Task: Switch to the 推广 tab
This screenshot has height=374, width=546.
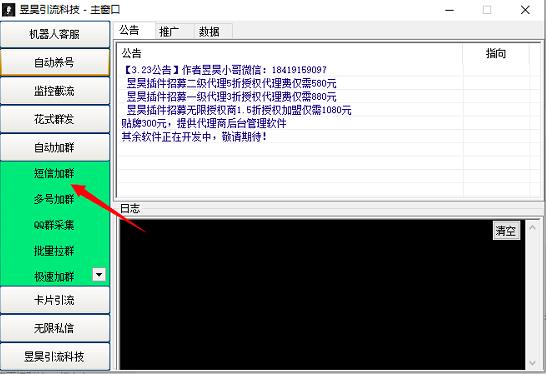Action: (x=169, y=31)
